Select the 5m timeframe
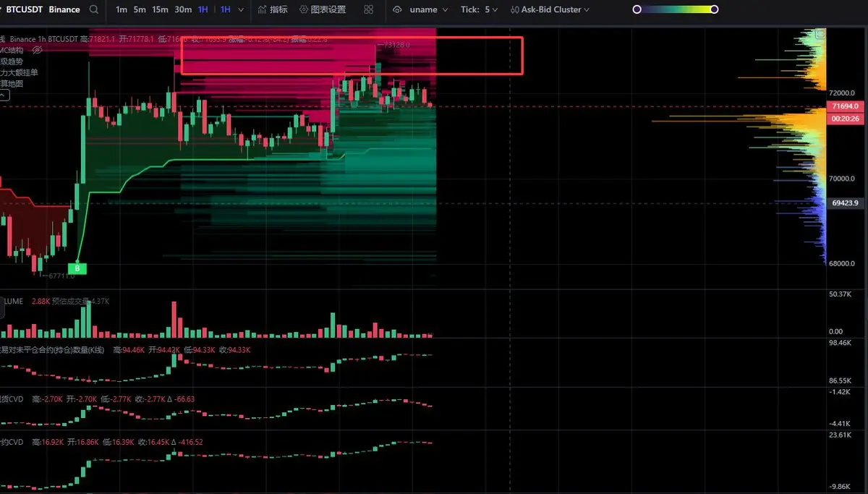868x494 pixels. point(140,10)
